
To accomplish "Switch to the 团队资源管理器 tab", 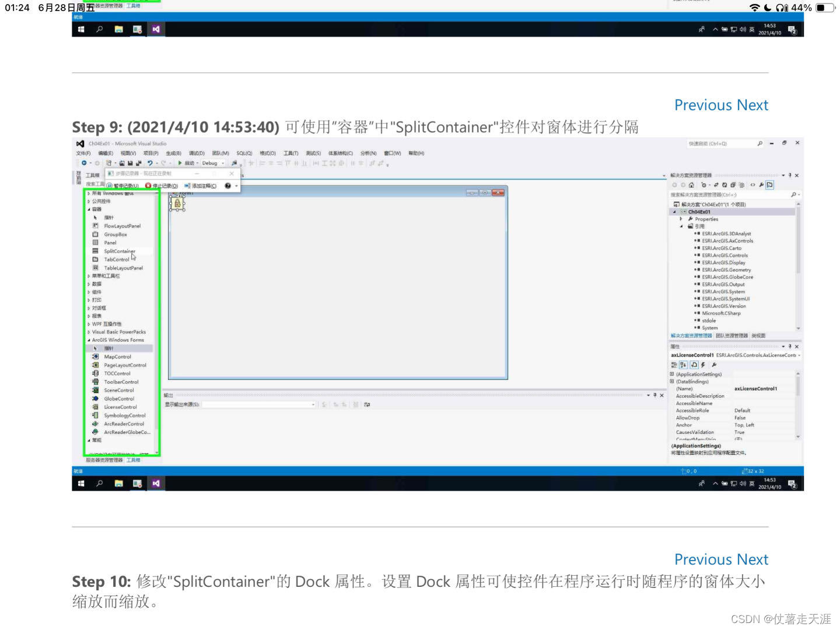I will coord(731,335).
